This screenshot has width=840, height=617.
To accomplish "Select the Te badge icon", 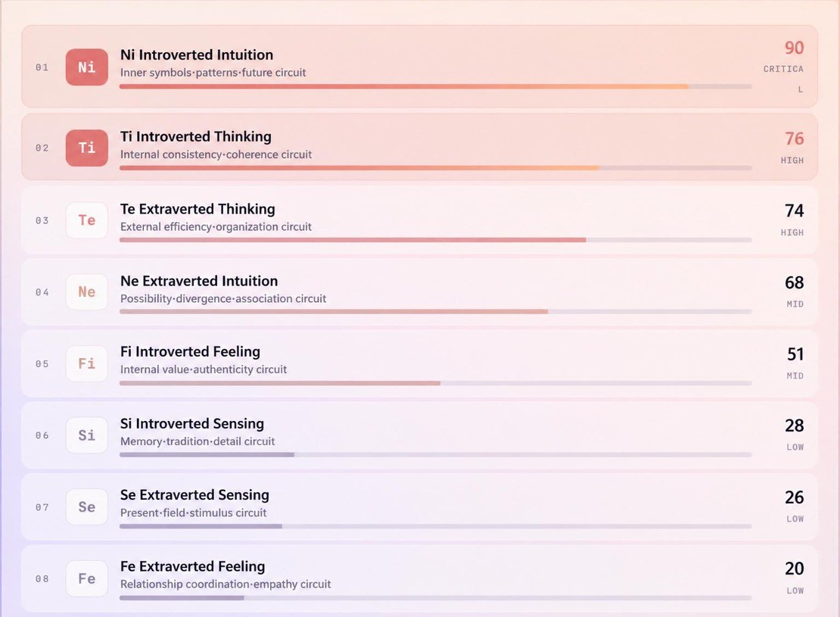I will (x=87, y=220).
